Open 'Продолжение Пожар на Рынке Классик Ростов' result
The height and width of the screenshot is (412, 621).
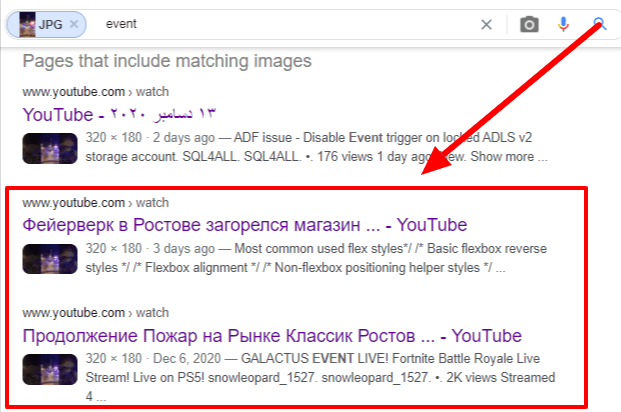click(x=272, y=336)
